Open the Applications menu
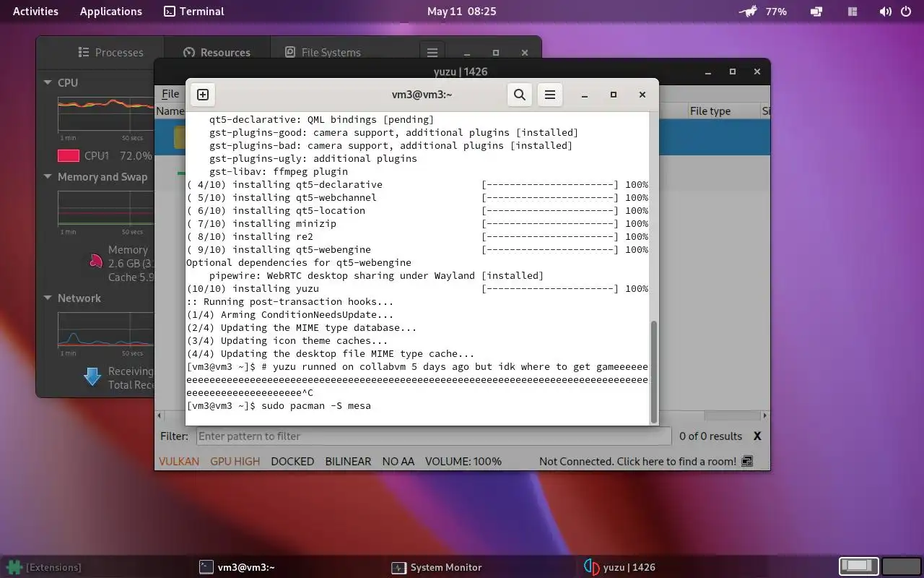The image size is (924, 578). (x=111, y=12)
